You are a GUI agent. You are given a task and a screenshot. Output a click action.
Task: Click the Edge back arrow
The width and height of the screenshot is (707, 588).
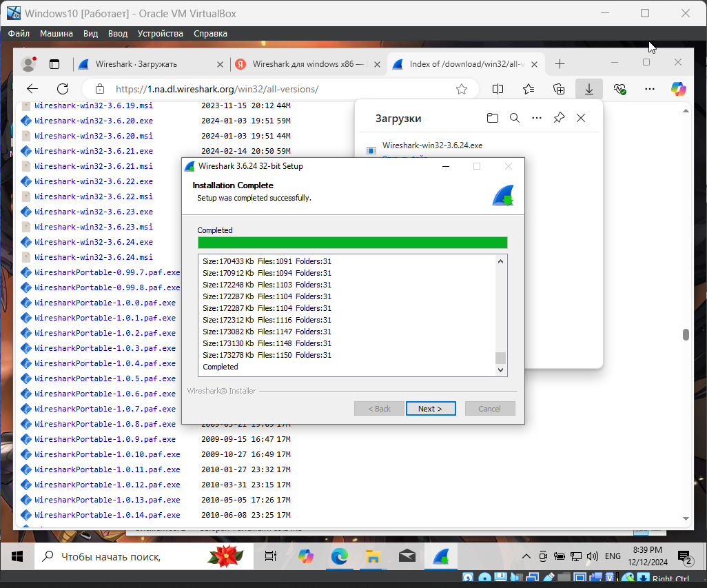pyautogui.click(x=32, y=89)
